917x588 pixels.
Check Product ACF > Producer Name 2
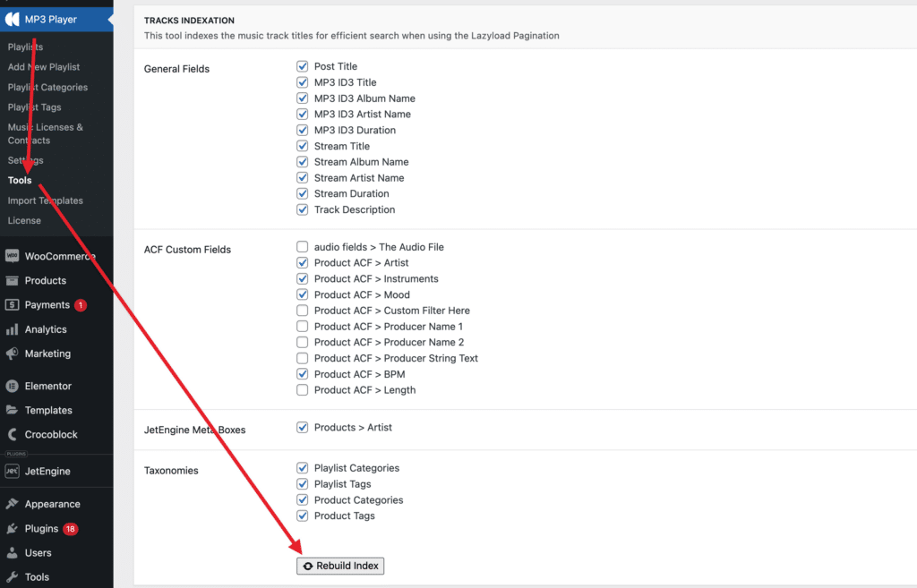point(302,342)
